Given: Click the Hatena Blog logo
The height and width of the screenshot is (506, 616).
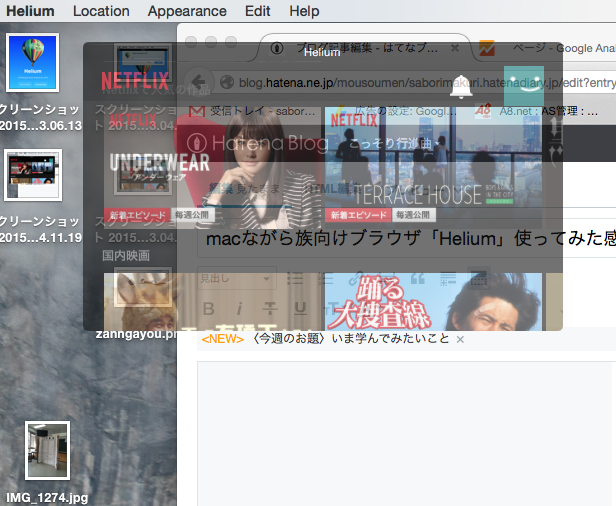Looking at the screenshot, I should click(258, 143).
